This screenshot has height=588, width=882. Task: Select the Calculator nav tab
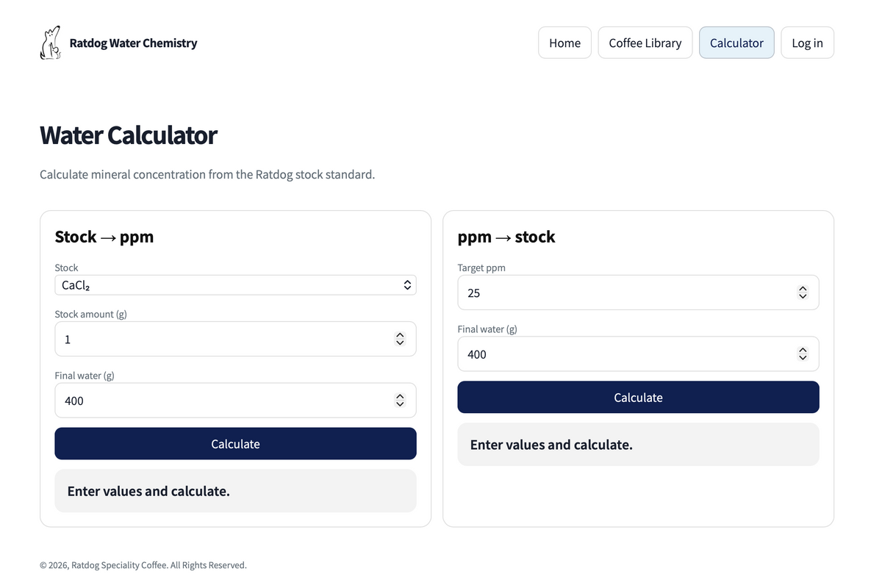736,43
